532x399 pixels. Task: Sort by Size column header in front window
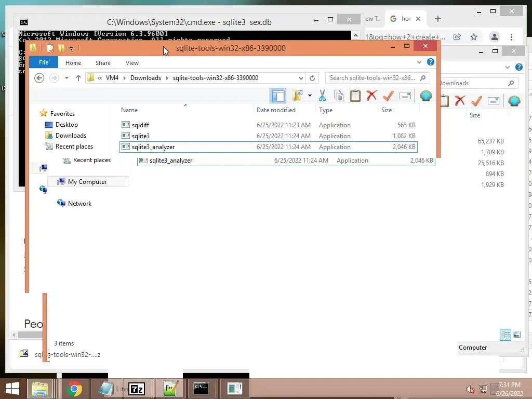(387, 110)
